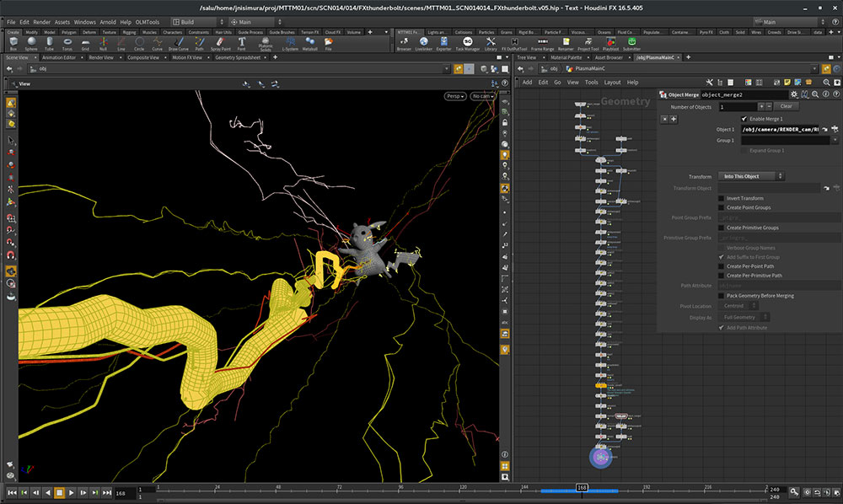843x504 pixels.
Task: Add a Torus from the shelf
Action: point(67,44)
